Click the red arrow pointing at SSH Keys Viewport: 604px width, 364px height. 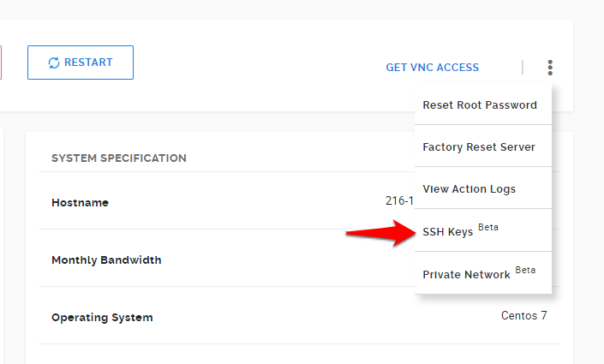coord(379,232)
